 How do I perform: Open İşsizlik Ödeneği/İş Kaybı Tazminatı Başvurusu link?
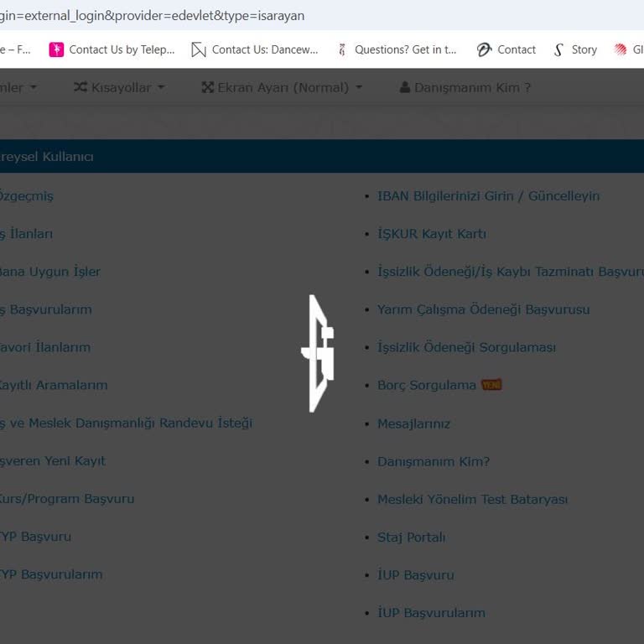(x=511, y=272)
